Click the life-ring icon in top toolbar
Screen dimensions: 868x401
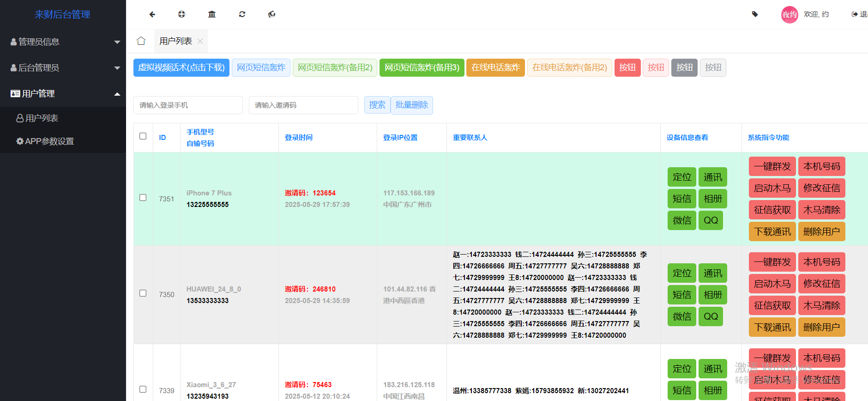pos(181,14)
